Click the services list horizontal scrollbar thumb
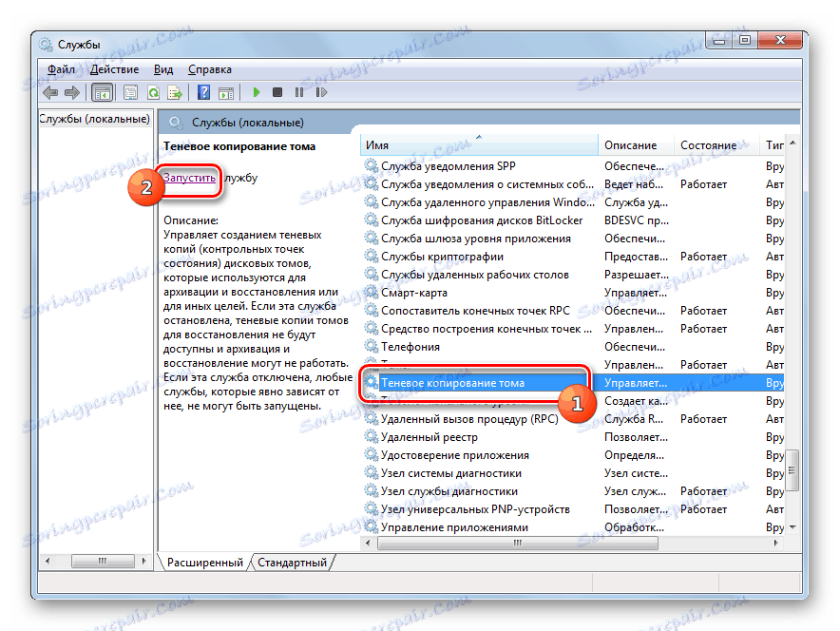840x631 pixels. 518,543
